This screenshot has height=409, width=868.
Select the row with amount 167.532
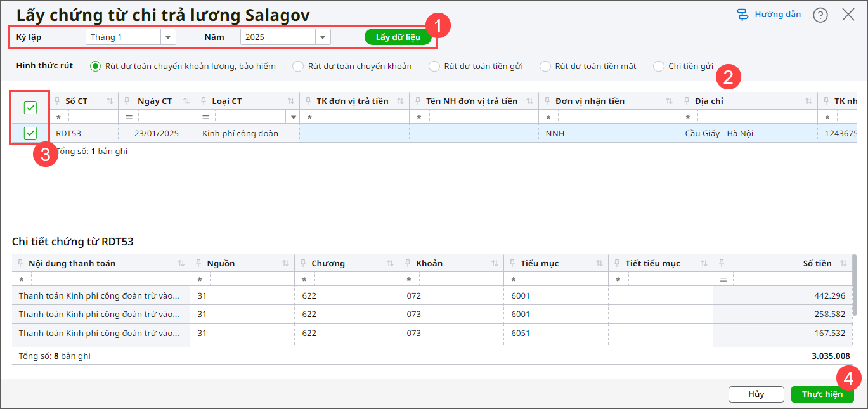tap(432, 333)
